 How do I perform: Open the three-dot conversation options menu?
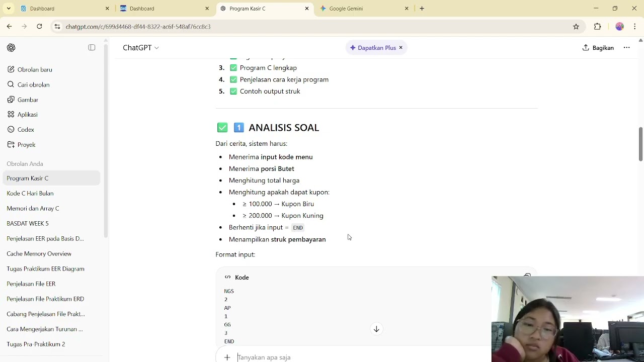(x=626, y=48)
